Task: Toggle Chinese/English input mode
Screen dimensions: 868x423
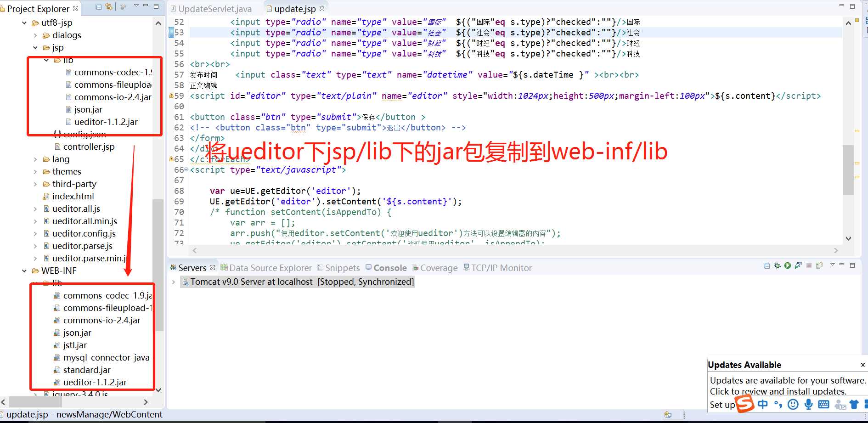Action: click(x=763, y=404)
